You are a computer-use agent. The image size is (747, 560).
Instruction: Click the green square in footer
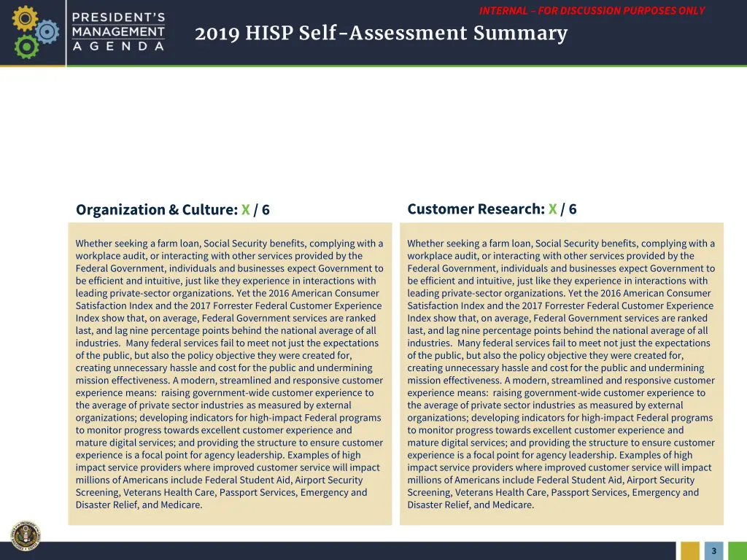pyautogui.click(x=738, y=551)
